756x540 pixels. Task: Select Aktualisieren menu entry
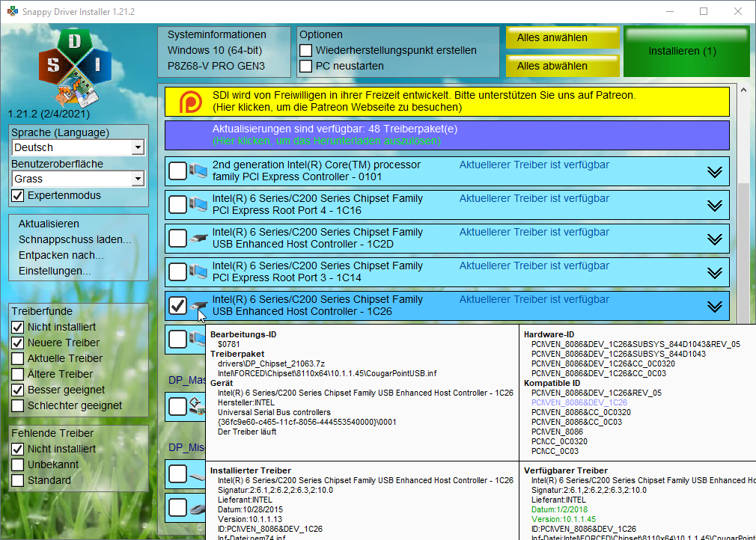click(x=49, y=224)
